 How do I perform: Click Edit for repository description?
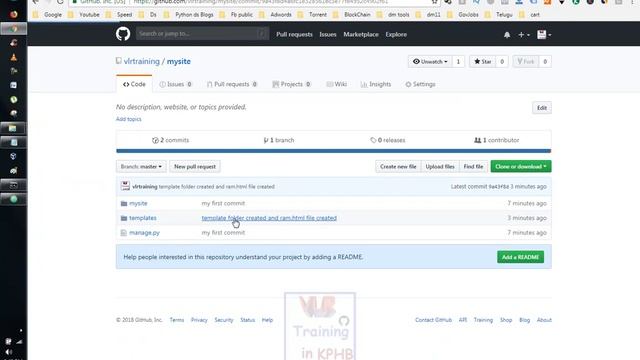pyautogui.click(x=542, y=108)
